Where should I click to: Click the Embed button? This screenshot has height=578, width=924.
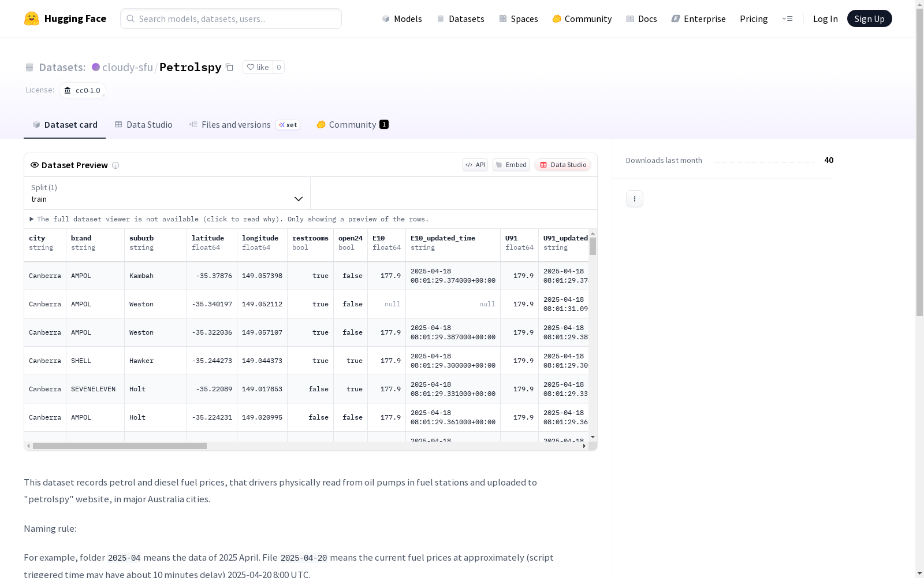511,165
